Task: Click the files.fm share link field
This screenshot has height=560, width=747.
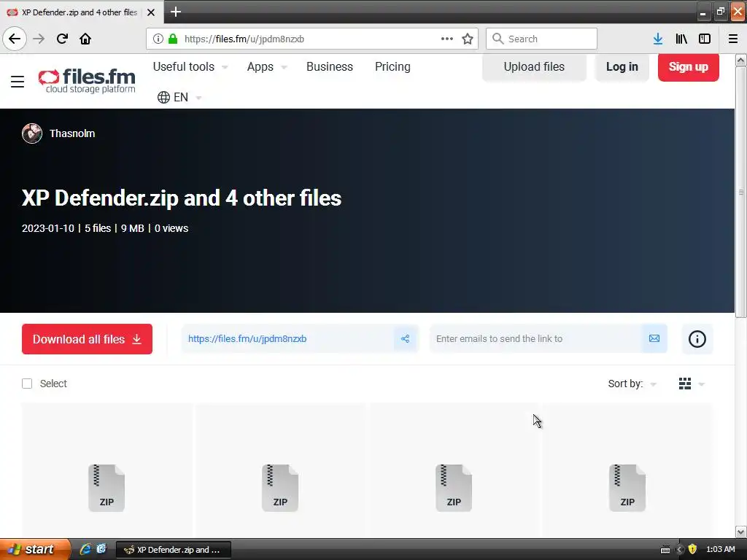Action: point(287,338)
